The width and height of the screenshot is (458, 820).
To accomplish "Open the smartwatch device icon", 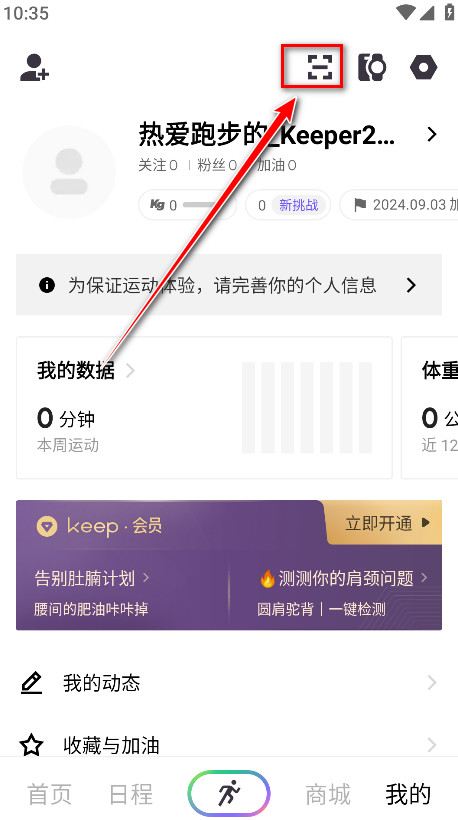I will pos(372,67).
